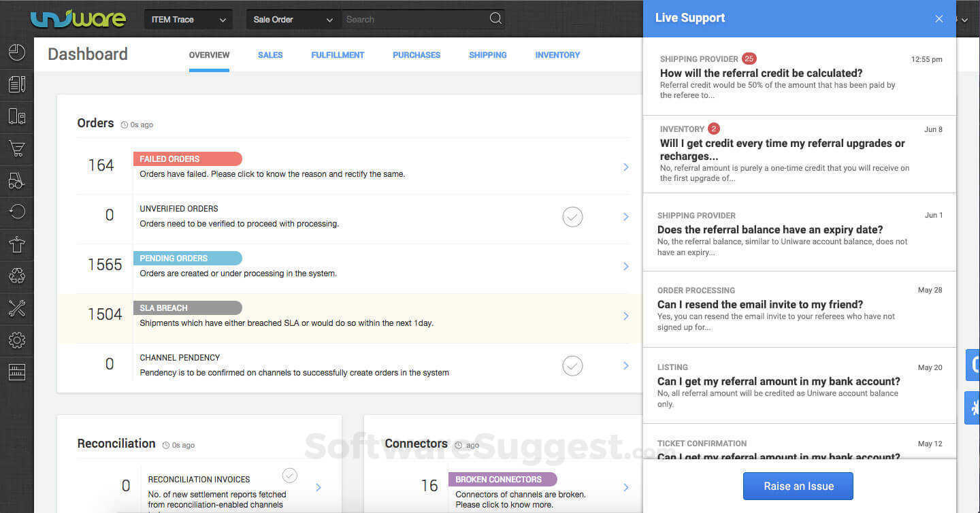Expand the Failed Orders row arrow
The image size is (980, 513).
(x=625, y=167)
